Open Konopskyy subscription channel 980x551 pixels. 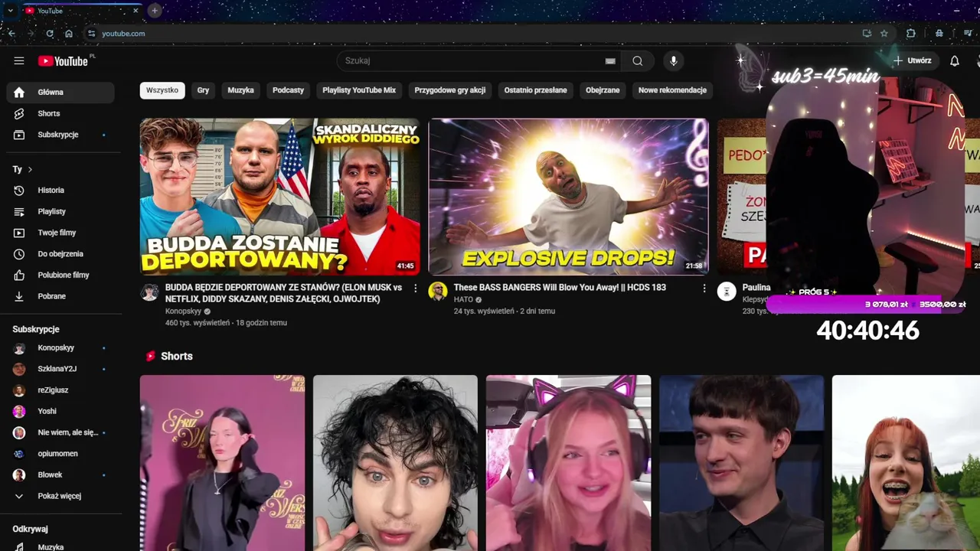pyautogui.click(x=60, y=348)
